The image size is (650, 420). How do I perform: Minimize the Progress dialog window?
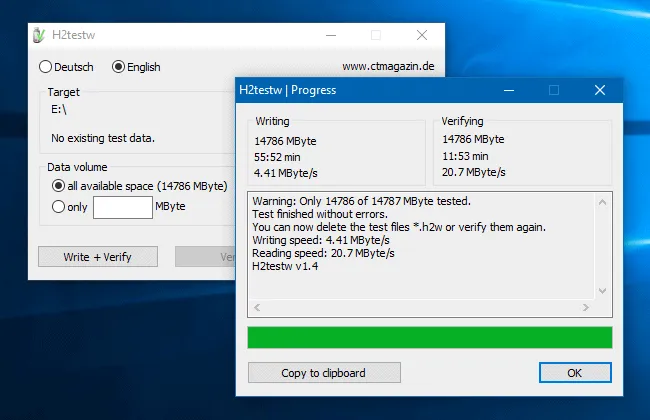(x=508, y=90)
